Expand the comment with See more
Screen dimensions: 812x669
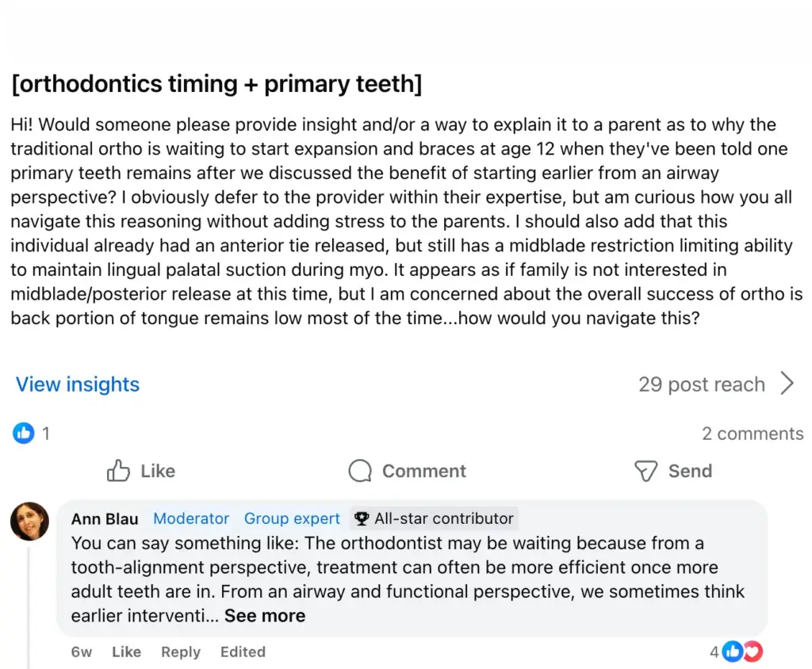point(265,616)
